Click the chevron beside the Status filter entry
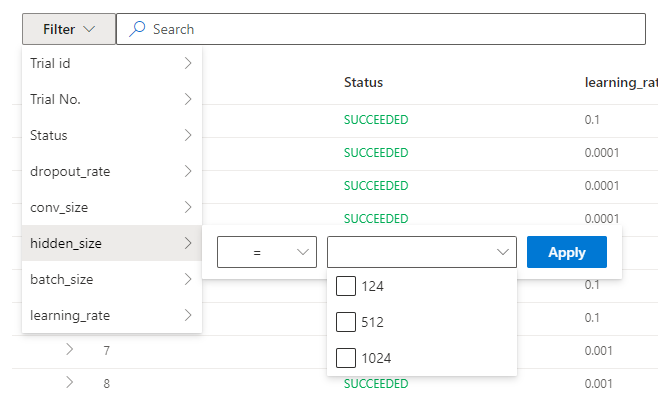658x393 pixels. pyautogui.click(x=188, y=135)
